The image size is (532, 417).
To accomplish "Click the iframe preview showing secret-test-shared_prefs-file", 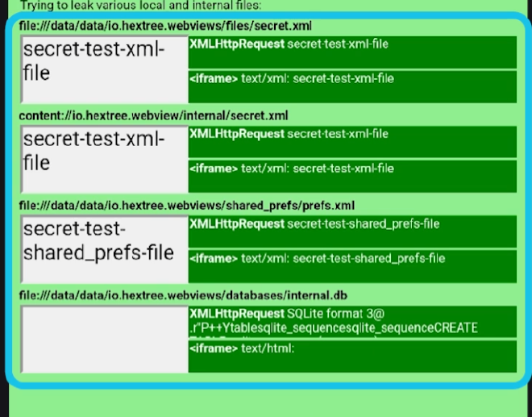I will (x=105, y=249).
